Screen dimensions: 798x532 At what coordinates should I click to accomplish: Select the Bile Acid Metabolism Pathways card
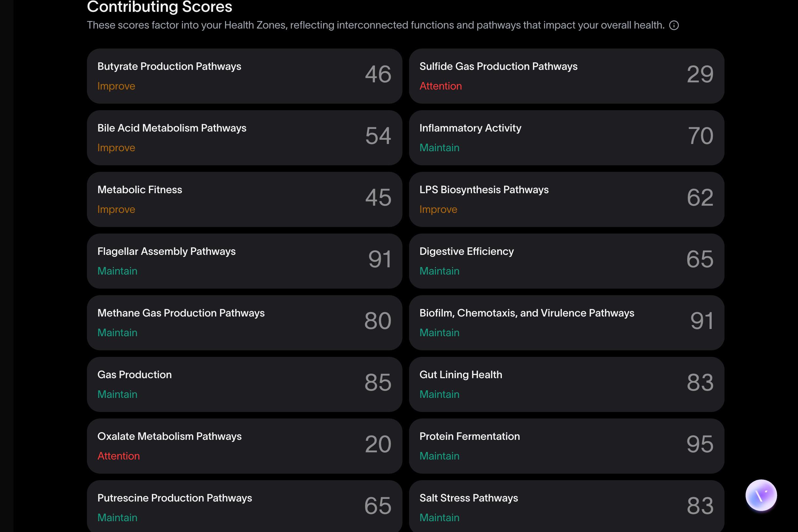pos(245,138)
